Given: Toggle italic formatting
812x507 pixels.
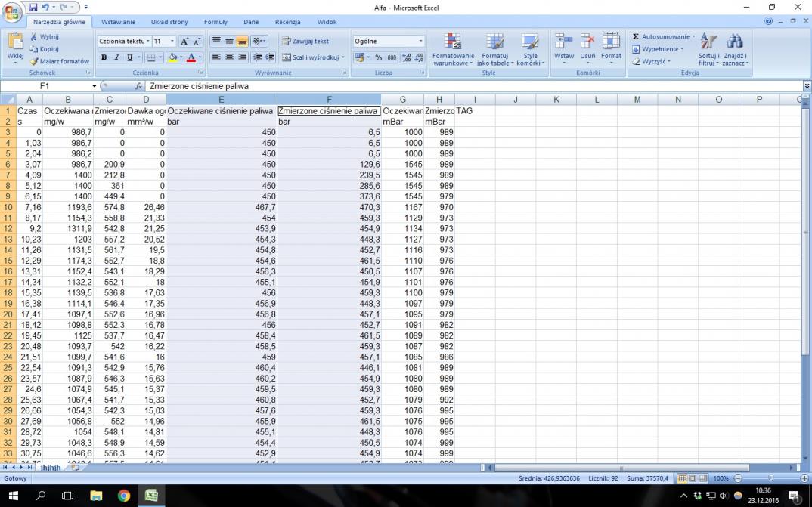Looking at the screenshot, I should tap(117, 57).
